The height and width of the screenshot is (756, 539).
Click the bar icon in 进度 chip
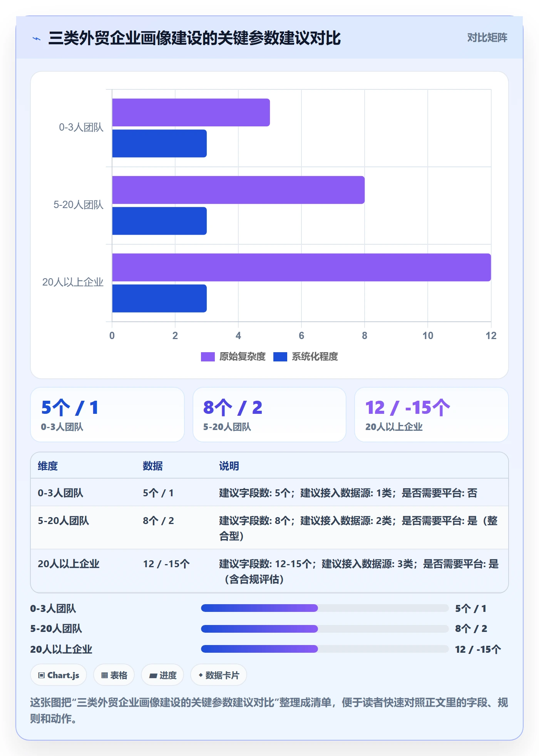pyautogui.click(x=153, y=676)
